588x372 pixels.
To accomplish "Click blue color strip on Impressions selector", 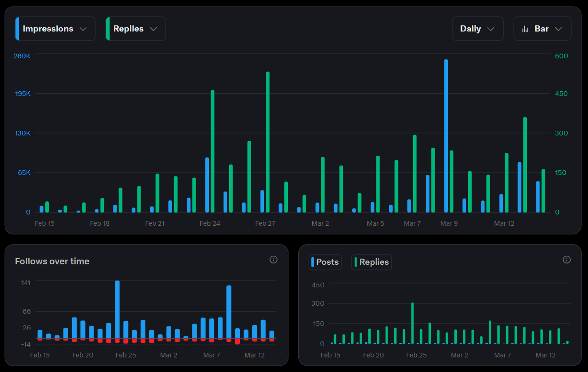I will point(17,29).
